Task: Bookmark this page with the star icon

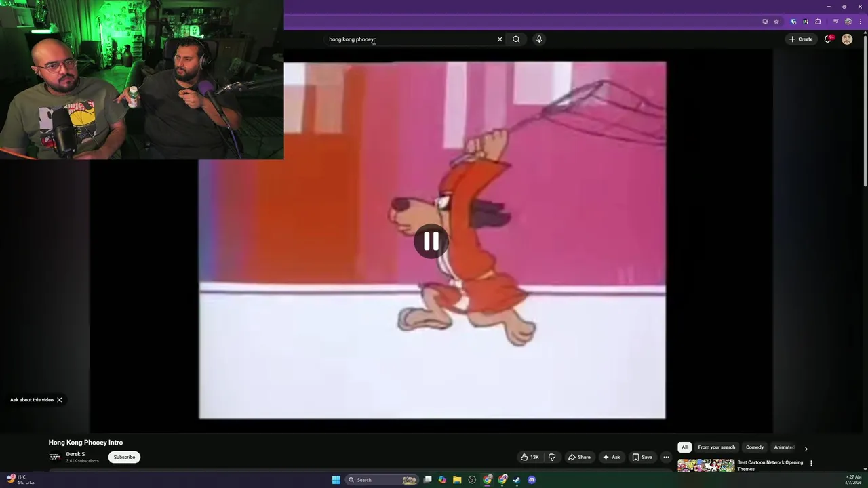Action: click(776, 22)
